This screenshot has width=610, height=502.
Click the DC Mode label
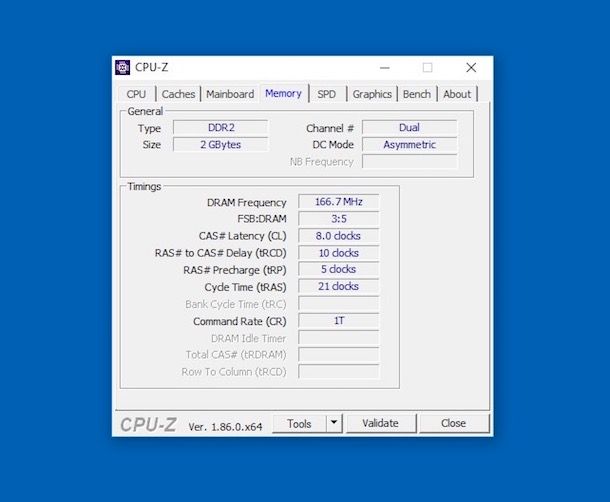tap(333, 145)
